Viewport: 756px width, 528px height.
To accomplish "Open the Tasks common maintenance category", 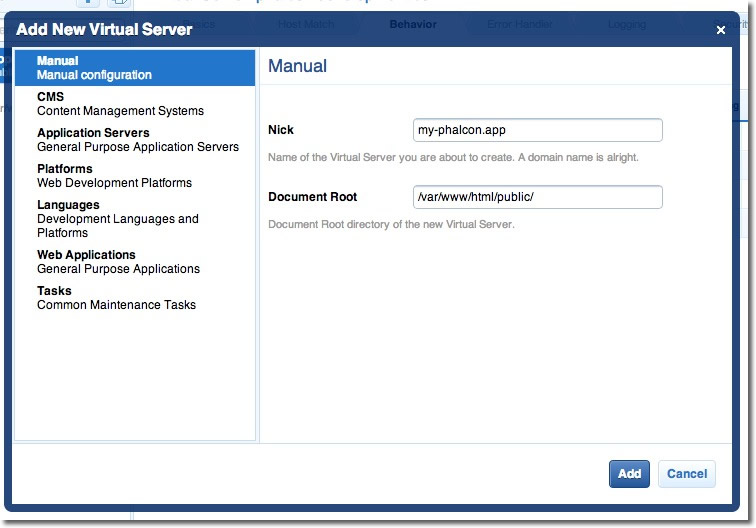I will [116, 298].
